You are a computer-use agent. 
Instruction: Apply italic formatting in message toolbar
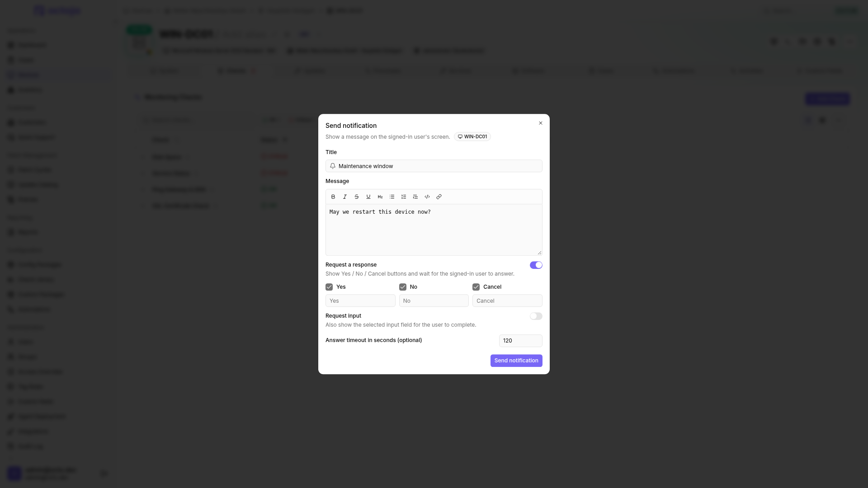(x=345, y=197)
